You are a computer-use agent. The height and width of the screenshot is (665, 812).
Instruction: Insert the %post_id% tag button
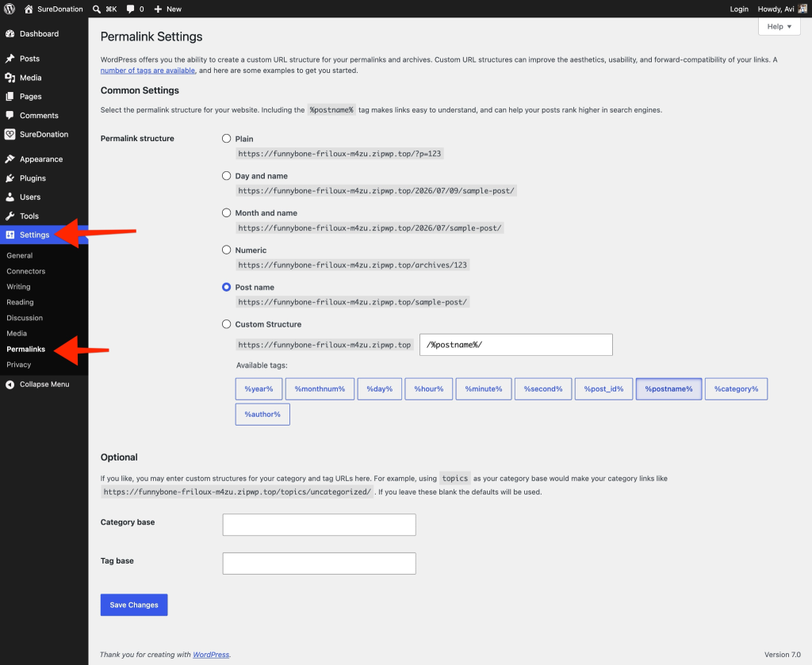click(603, 389)
